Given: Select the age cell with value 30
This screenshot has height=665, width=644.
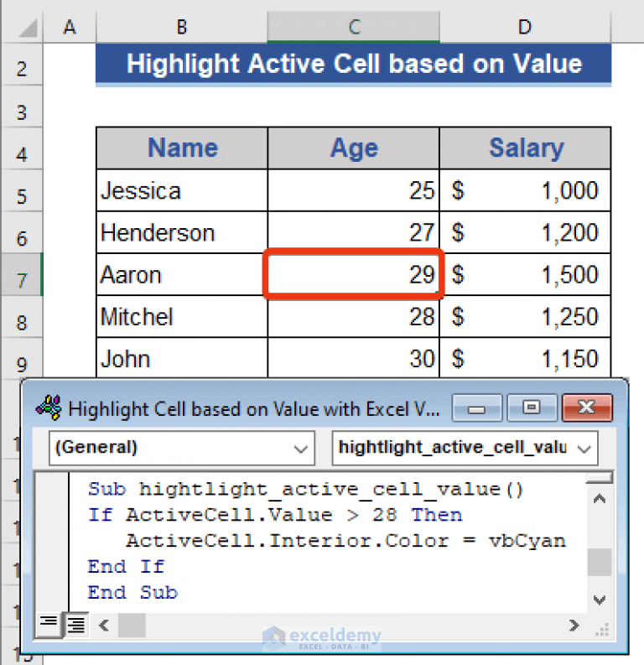Looking at the screenshot, I should point(354,357).
